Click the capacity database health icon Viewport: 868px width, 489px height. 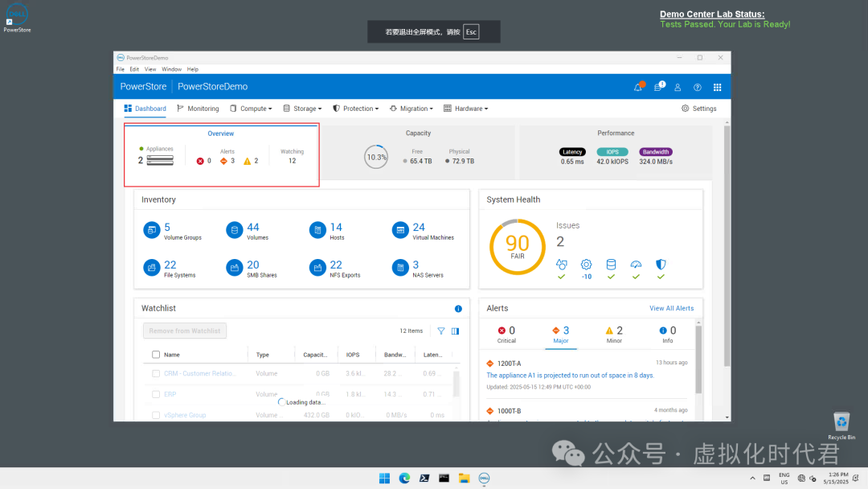point(611,265)
